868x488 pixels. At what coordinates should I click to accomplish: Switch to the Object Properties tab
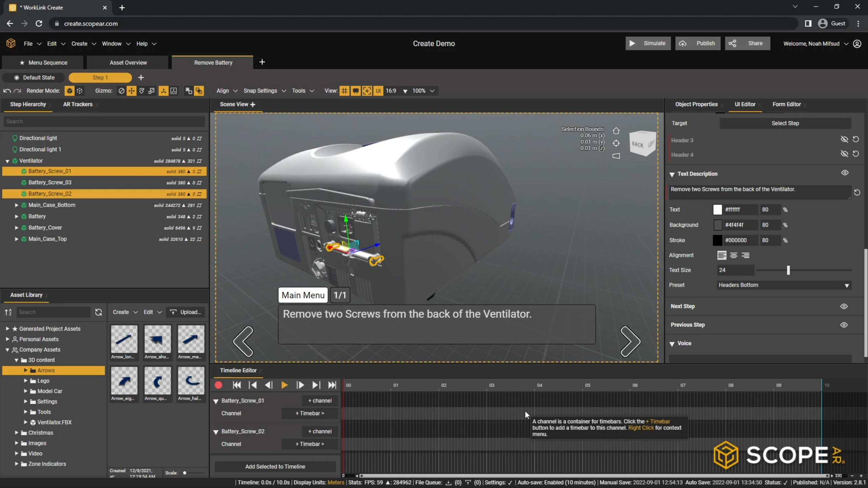point(696,104)
